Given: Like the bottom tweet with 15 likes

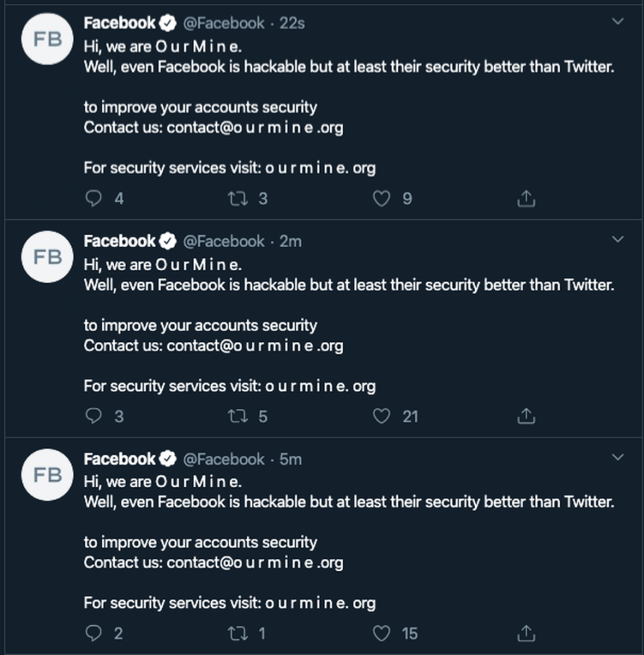Looking at the screenshot, I should click(x=380, y=633).
